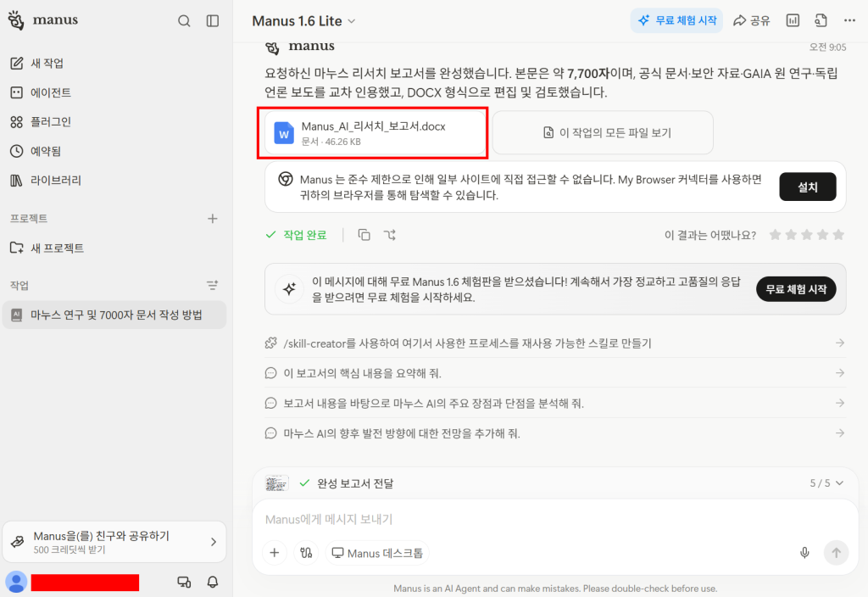Click user avatar profile icon
The image size is (868, 597).
[16, 582]
